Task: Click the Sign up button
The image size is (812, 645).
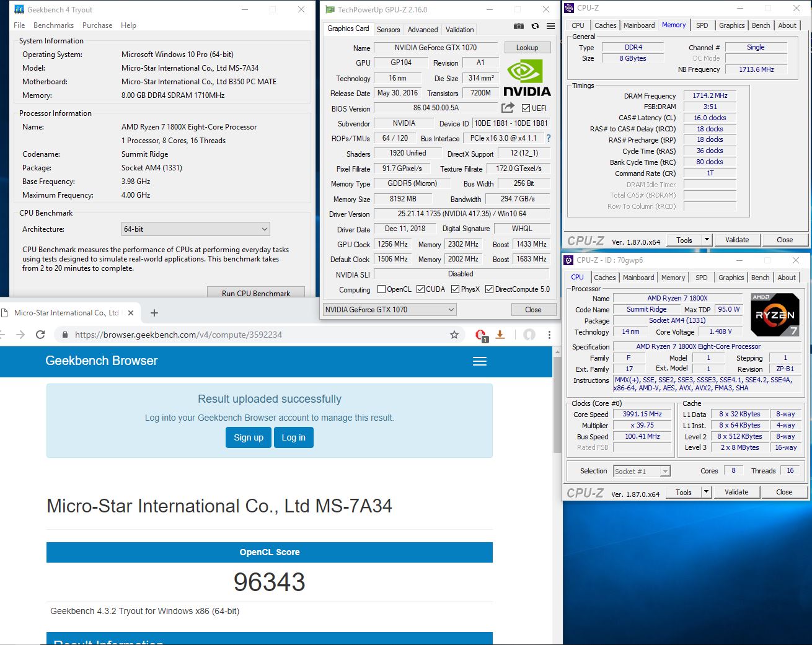Action: tap(249, 437)
